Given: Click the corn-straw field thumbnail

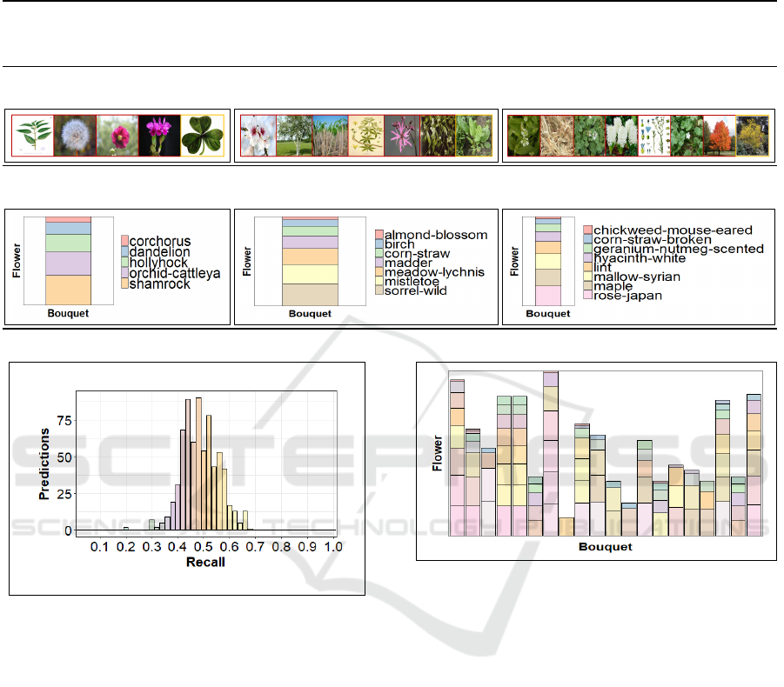Looking at the screenshot, I should click(330, 136).
